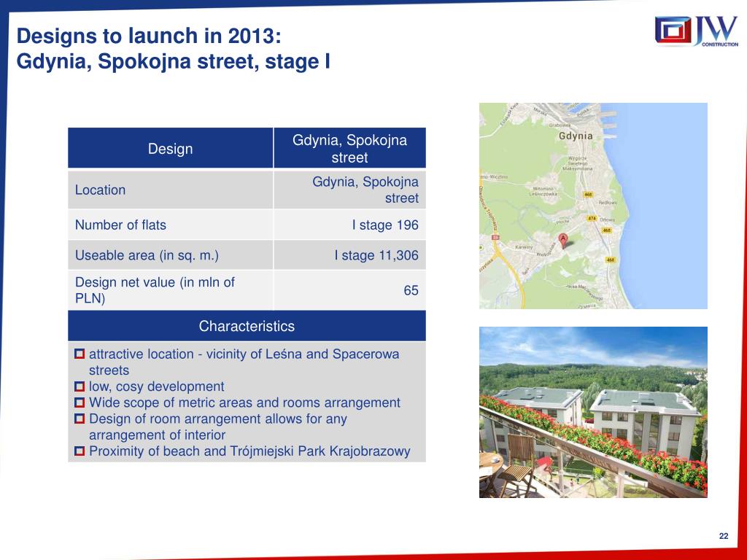747x560 pixels.
Task: Click the bullet icon beside 'Wide scope of metric areas'
Action: click(x=80, y=402)
